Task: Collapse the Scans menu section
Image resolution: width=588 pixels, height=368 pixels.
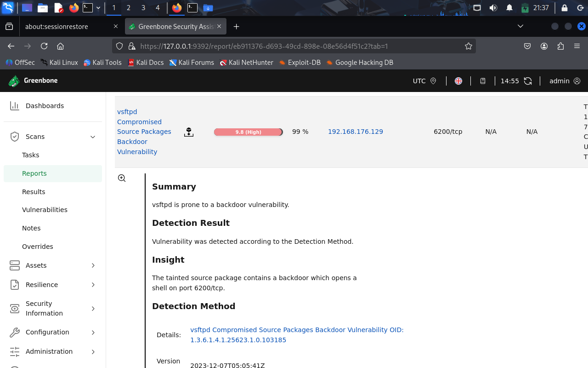Action: (x=93, y=137)
